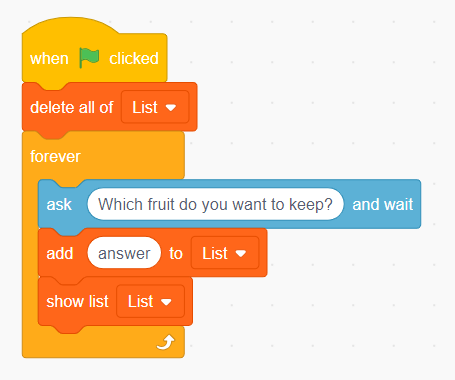Click the empty dotted workspace background
The height and width of the screenshot is (380, 455).
coord(333,100)
